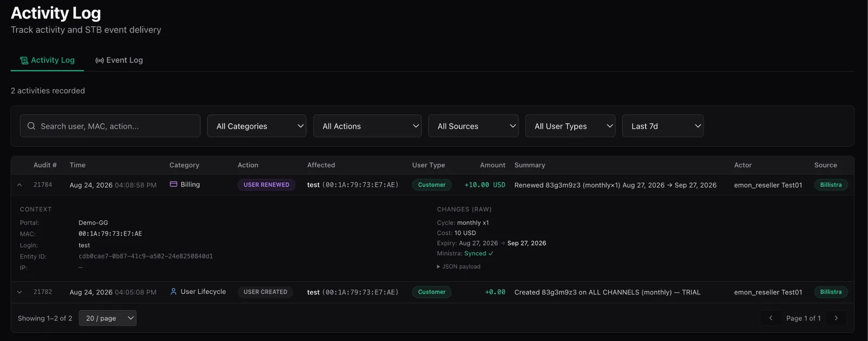Click actor emon_reseller Test01 in row 21784
The width and height of the screenshot is (868, 341).
[768, 185]
